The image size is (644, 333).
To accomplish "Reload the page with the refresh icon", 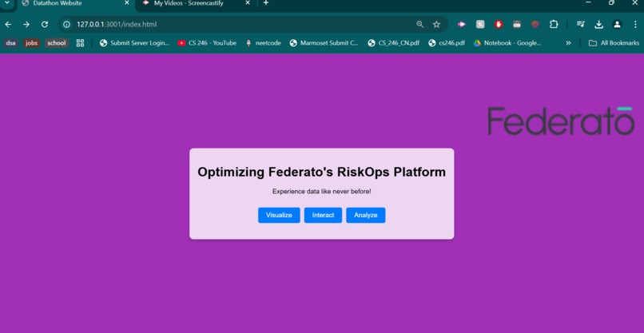I will (x=45, y=24).
